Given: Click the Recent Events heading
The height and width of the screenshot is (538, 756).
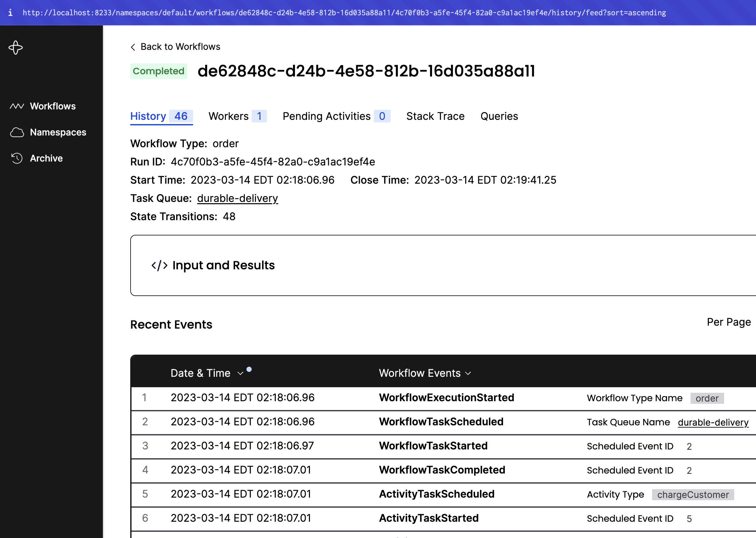Looking at the screenshot, I should point(171,324).
